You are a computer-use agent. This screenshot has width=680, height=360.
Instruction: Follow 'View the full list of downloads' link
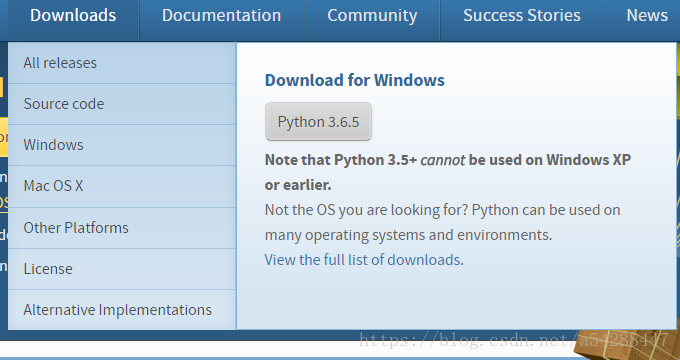tap(363, 260)
